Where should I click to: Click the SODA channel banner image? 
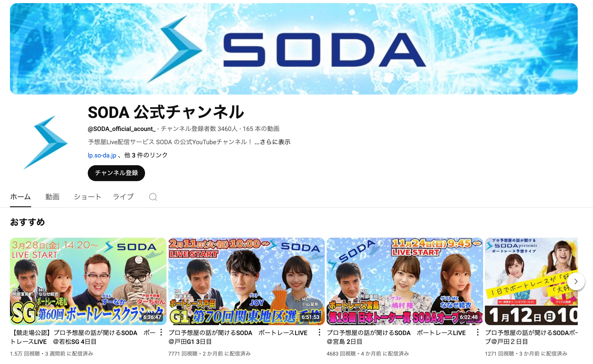(x=293, y=49)
